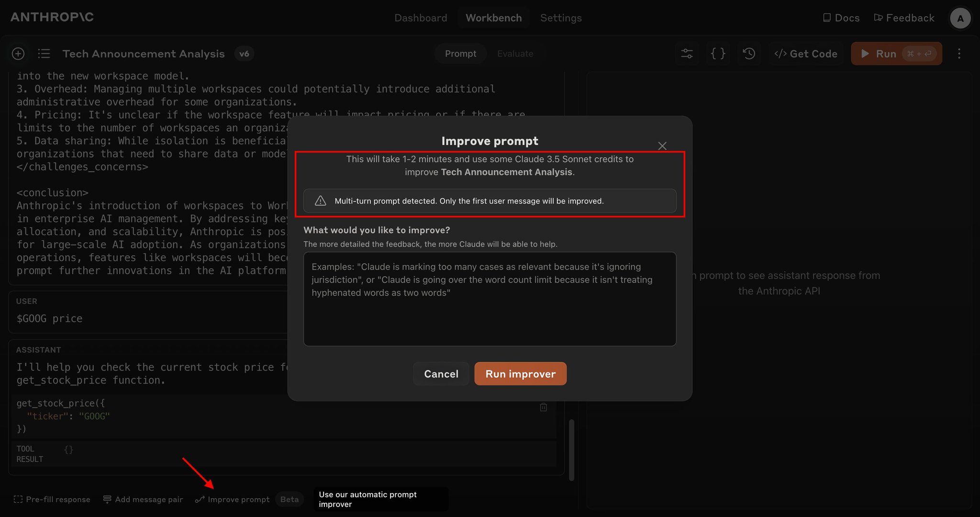Click the ASSISTANT message label
Viewport: 980px width, 517px height.
coord(39,350)
